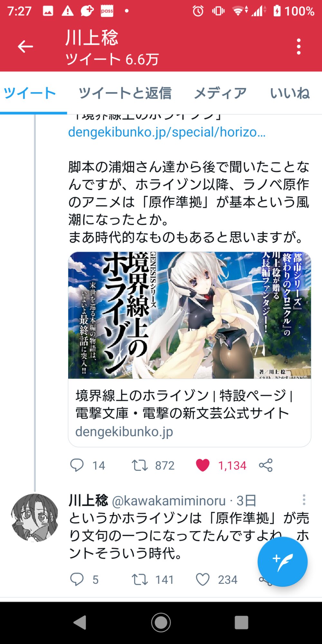Screen dimensions: 322x644
Task: Retweet the tweet with 872 retweets
Action: tap(139, 465)
